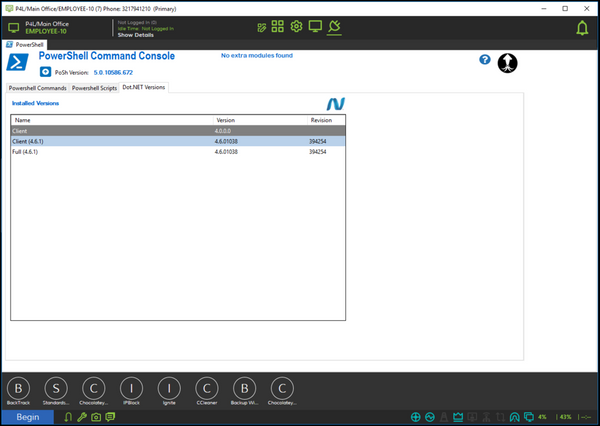Click the teal wave circle icon in status bar
The image size is (600, 426).
point(430,417)
